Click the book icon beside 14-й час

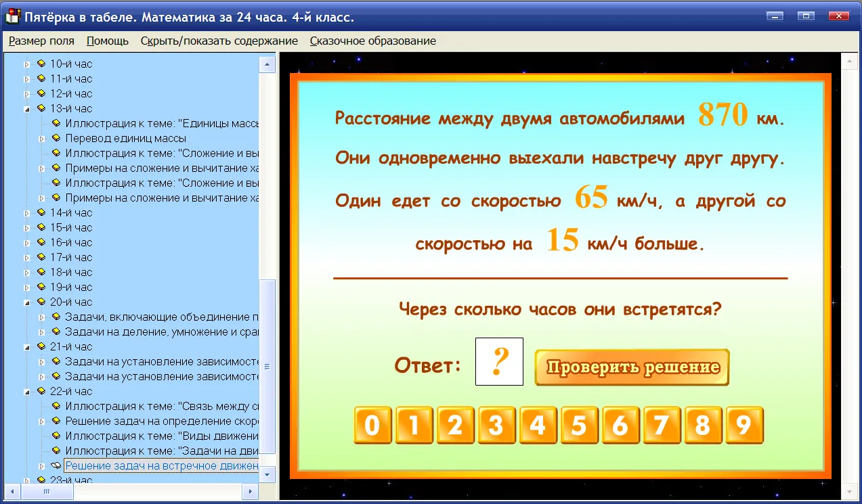tap(41, 212)
